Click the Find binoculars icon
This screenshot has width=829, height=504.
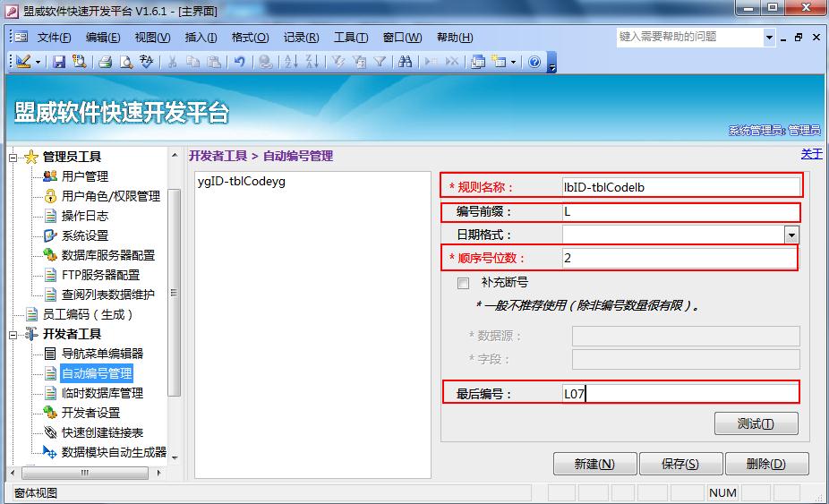click(405, 62)
